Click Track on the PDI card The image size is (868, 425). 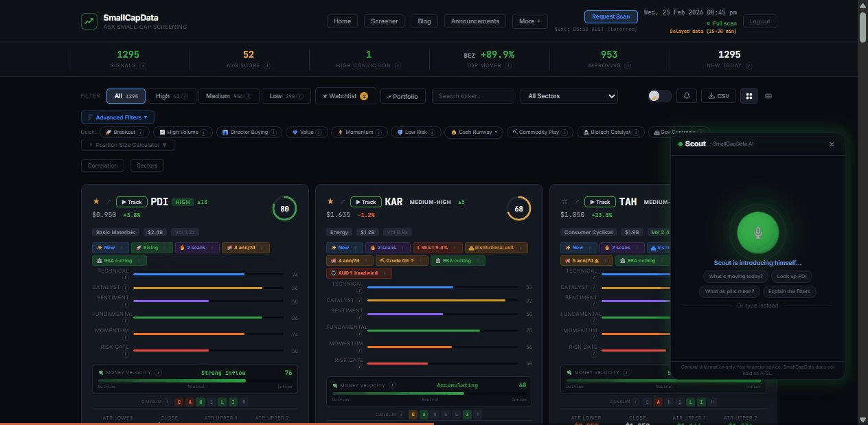[x=131, y=201]
